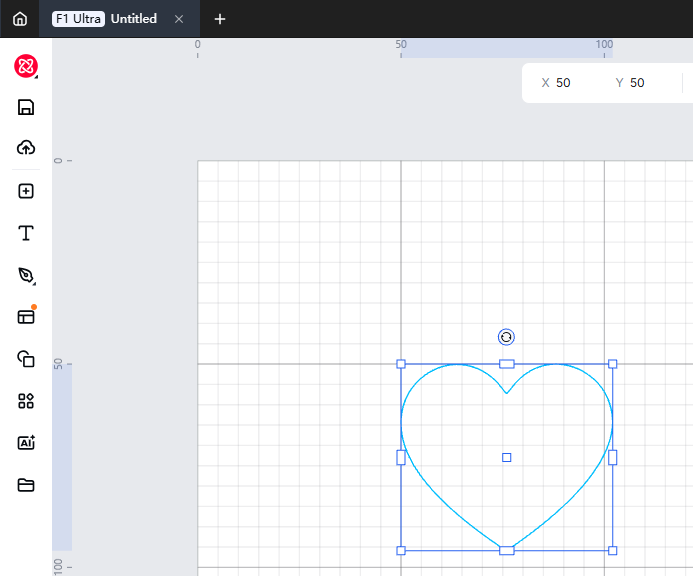
Task: Open the folder files icon
Action: tap(26, 485)
